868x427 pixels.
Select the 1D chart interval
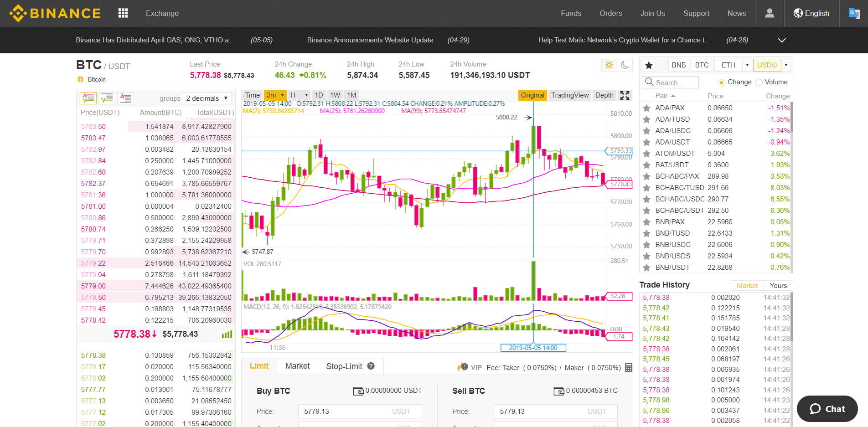pyautogui.click(x=319, y=95)
